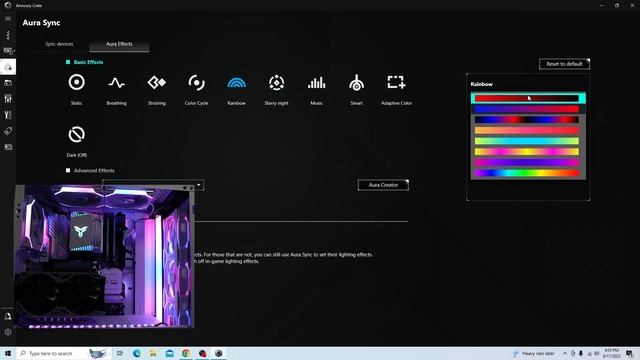Open Google Chrome from the taskbar

pyautogui.click(x=186, y=353)
